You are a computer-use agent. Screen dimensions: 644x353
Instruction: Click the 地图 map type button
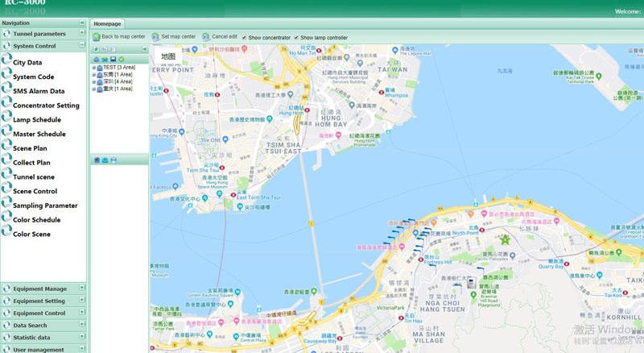[167, 57]
